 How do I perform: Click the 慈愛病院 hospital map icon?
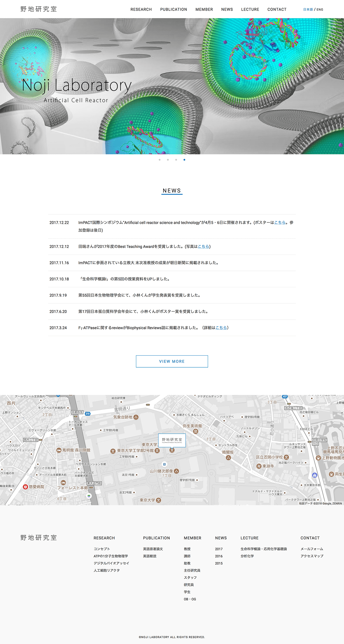coord(26,487)
